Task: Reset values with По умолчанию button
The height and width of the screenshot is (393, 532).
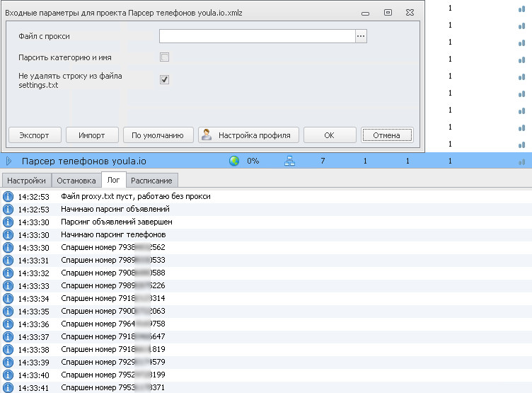Action: 158,135
